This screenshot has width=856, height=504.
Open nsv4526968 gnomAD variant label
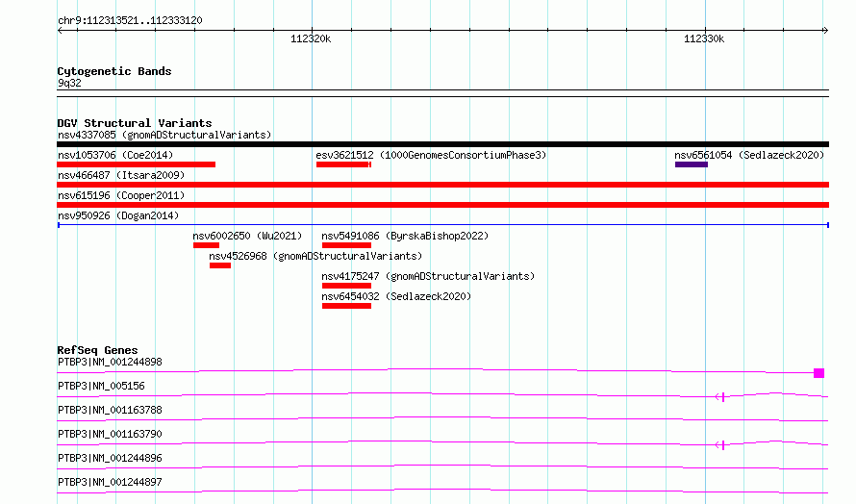point(315,256)
